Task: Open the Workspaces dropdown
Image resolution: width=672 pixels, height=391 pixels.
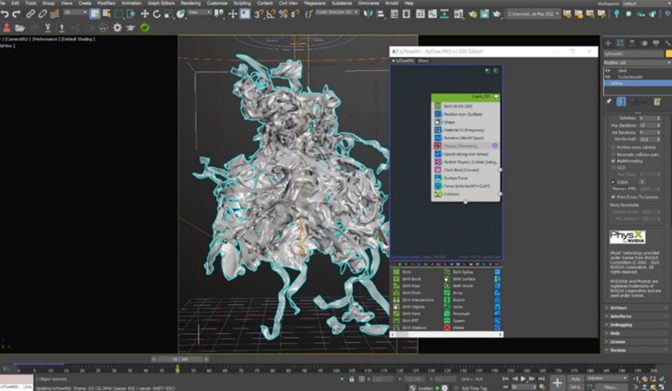Action: pos(646,3)
